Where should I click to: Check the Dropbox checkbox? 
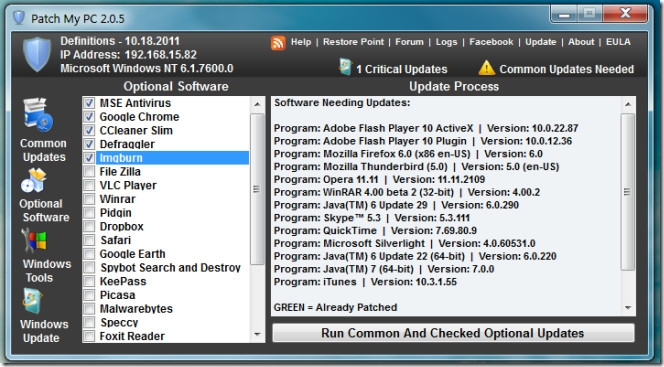[89, 226]
